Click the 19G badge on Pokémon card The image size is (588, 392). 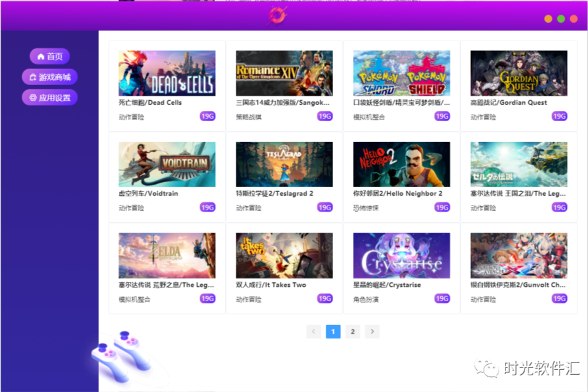pos(442,116)
